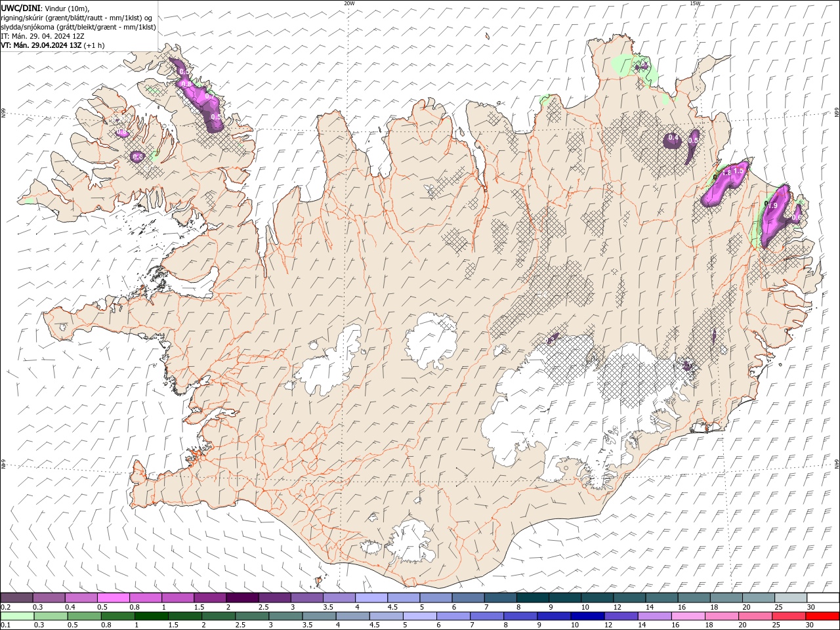Screen dimensions: 840x630
Task: Click the 'UWC/DINI' title text
Action: pyautogui.click(x=20, y=8)
